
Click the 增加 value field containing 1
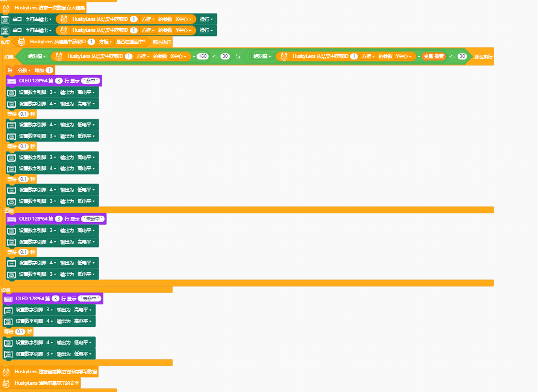50,70
